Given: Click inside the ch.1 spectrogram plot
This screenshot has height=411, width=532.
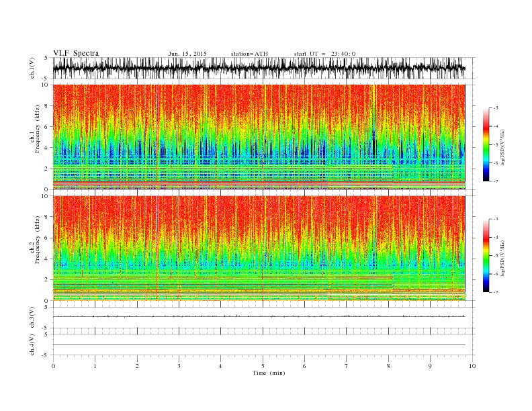Looking at the screenshot, I should [x=259, y=137].
